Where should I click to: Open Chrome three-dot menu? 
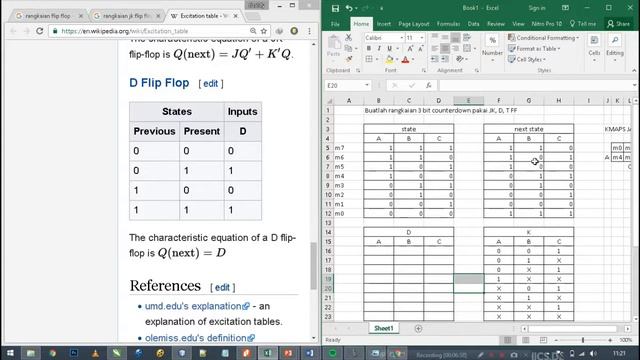point(309,31)
